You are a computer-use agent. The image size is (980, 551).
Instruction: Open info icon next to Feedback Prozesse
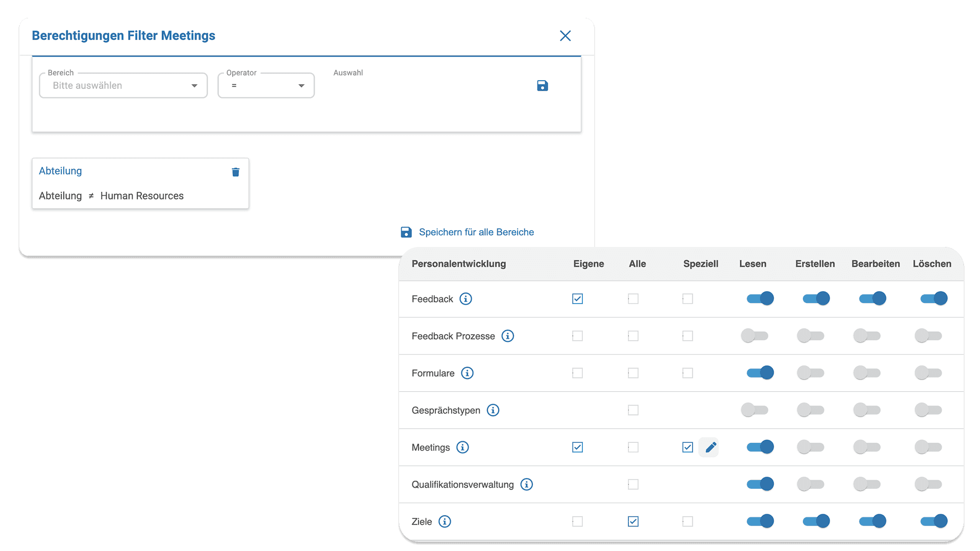(507, 336)
